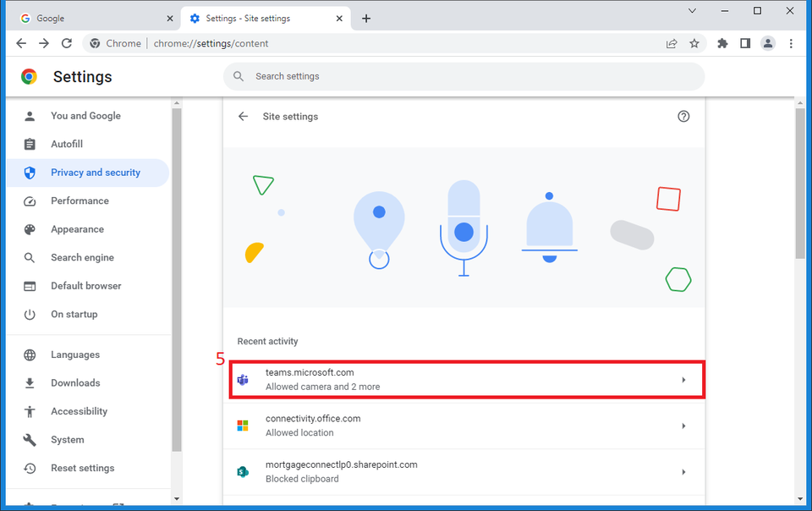Image resolution: width=812 pixels, height=511 pixels.
Task: Open the help icon for Site settings
Action: (683, 117)
